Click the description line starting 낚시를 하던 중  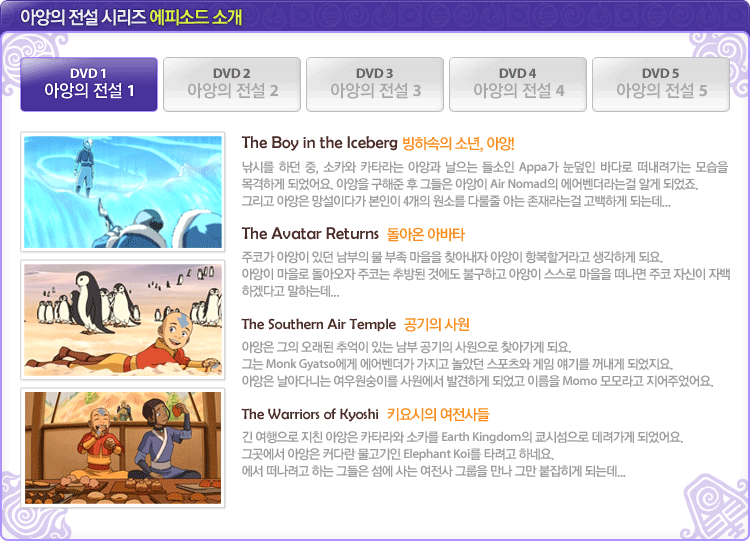(485, 167)
